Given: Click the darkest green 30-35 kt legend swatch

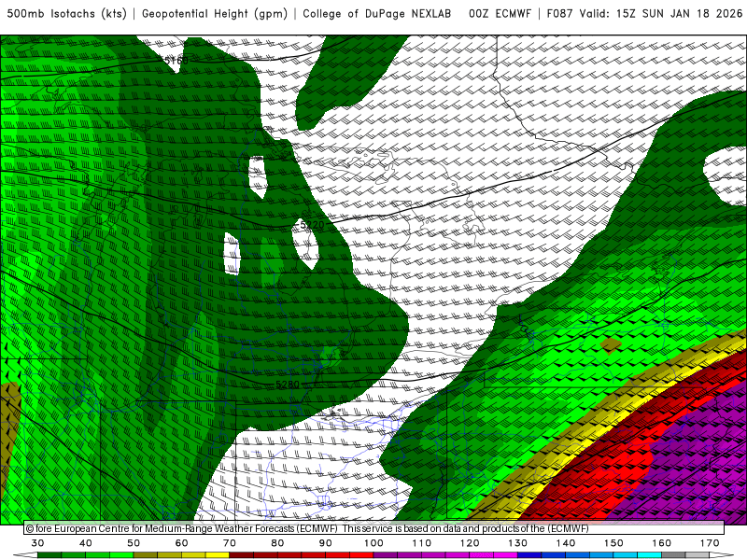Looking at the screenshot, I should pos(49,555).
